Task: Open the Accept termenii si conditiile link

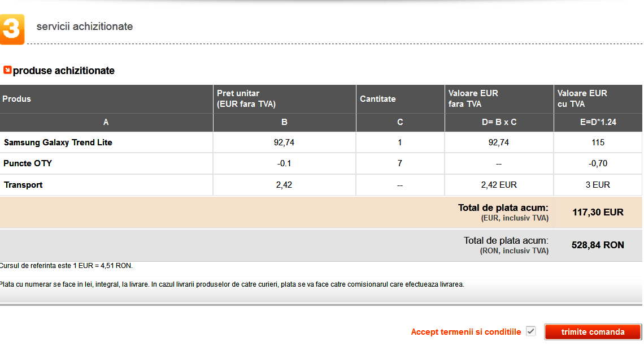Action: 465,332
